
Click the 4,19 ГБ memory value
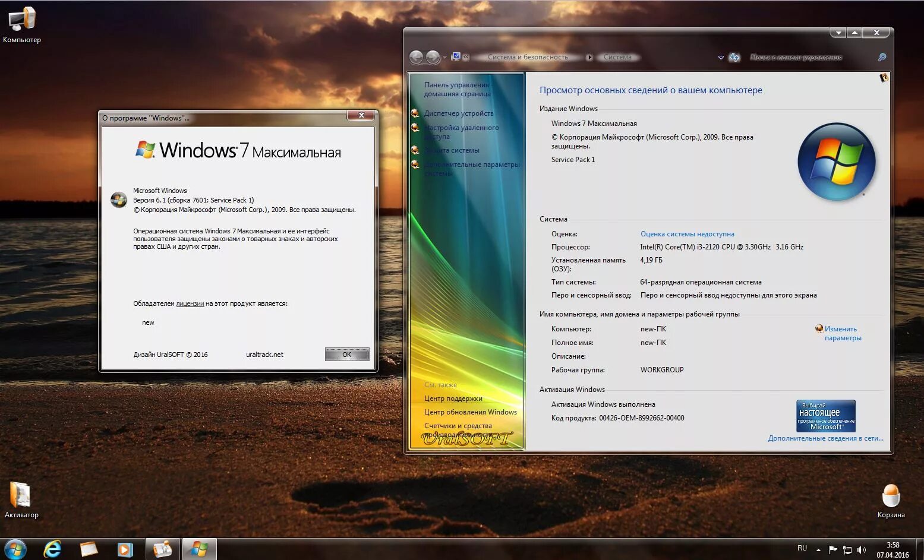pyautogui.click(x=651, y=260)
